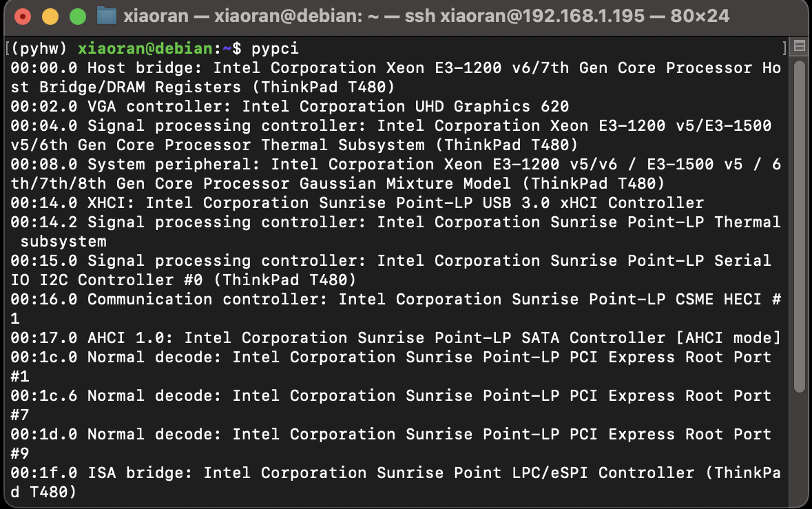Click the '(pyhw)' environment prefix
This screenshot has height=509, width=812.
tap(39, 49)
